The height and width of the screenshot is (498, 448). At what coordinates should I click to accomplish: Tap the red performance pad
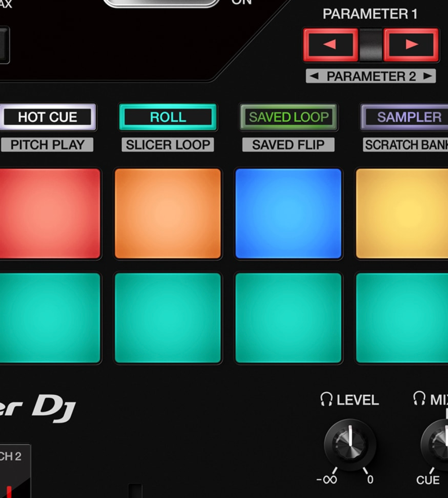point(48,214)
